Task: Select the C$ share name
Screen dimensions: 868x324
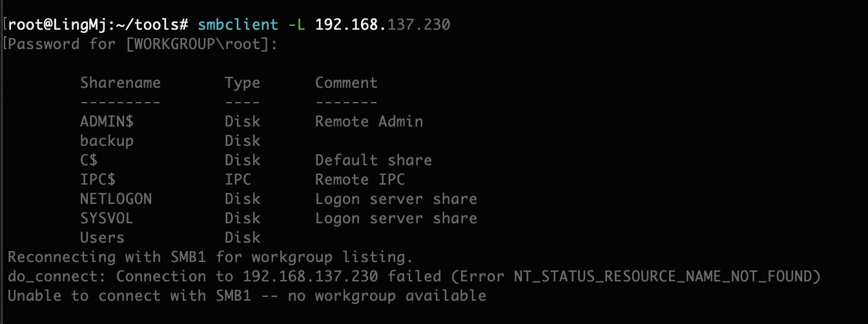Action: [x=89, y=160]
